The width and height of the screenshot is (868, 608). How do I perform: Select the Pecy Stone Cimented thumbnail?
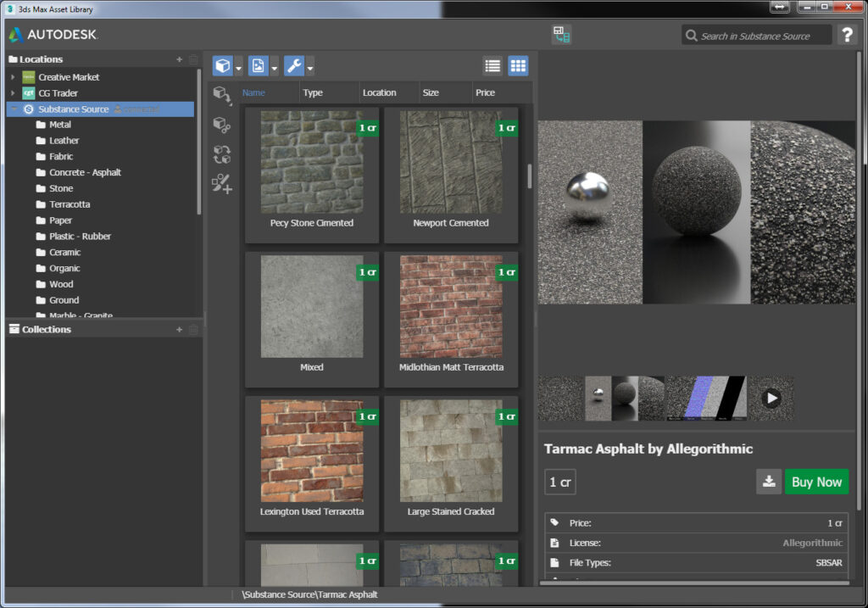tap(312, 163)
